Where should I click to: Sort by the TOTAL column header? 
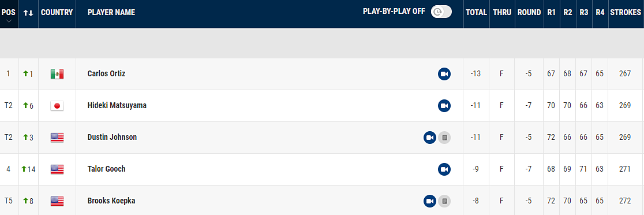point(477,12)
